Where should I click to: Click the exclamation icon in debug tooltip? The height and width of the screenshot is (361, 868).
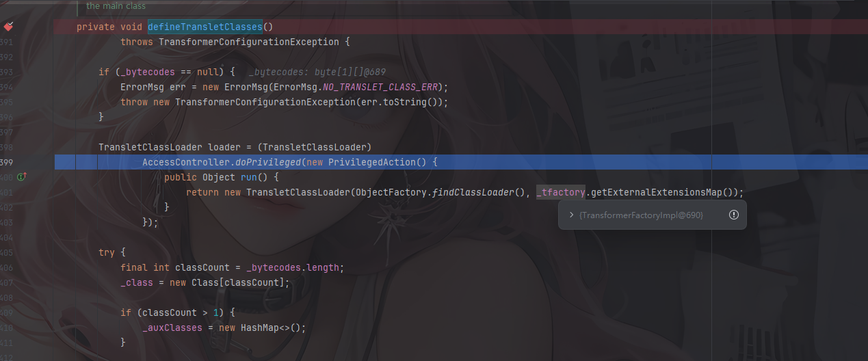(x=733, y=215)
